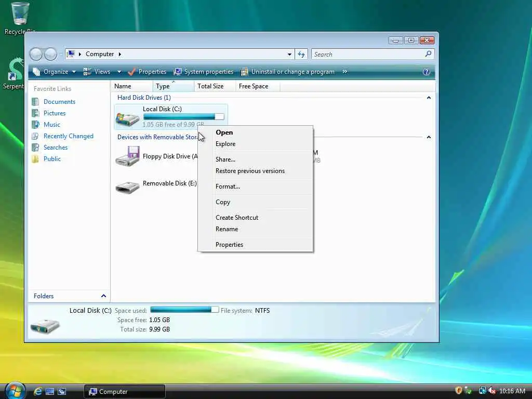Open the Help question mark icon
The width and height of the screenshot is (532, 399).
(x=426, y=72)
